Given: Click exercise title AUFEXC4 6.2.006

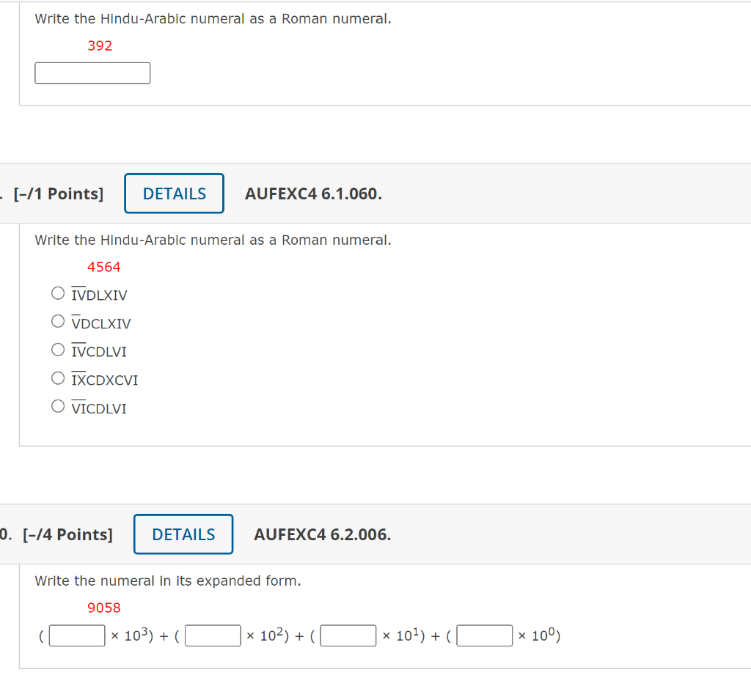Looking at the screenshot, I should point(323,534).
